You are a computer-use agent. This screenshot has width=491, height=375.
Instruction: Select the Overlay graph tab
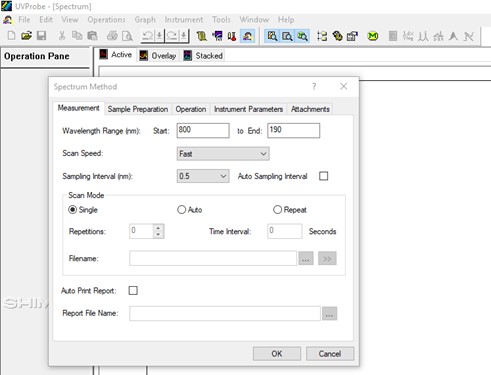(x=158, y=56)
